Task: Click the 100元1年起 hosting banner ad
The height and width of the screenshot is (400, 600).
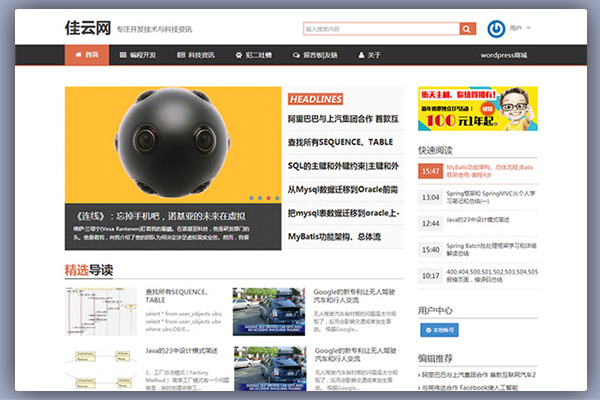Action: coord(478,109)
